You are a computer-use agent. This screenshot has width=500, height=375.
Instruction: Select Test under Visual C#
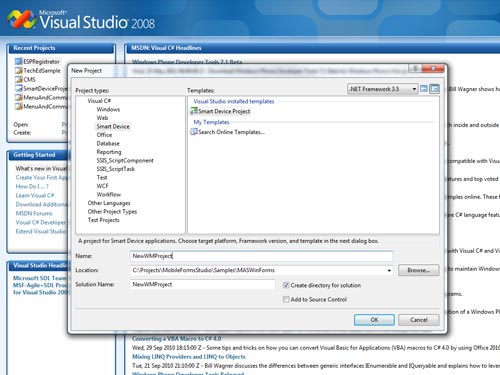point(102,177)
